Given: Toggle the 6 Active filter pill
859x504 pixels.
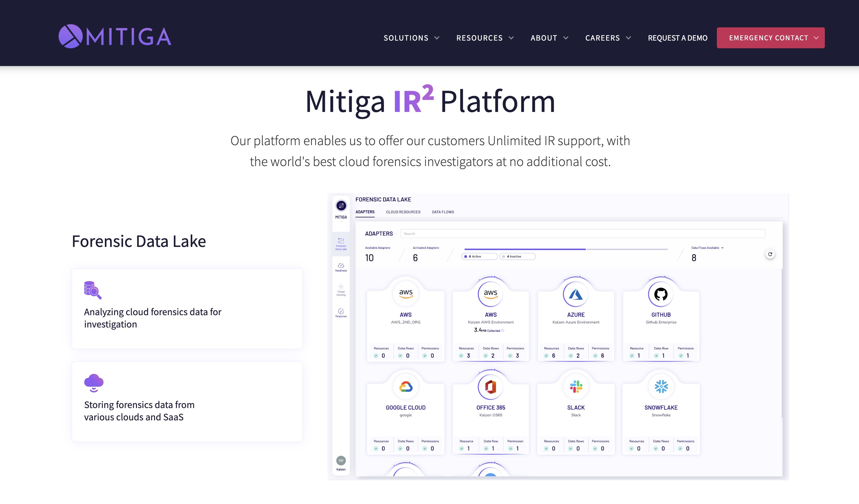Looking at the screenshot, I should tap(479, 256).
